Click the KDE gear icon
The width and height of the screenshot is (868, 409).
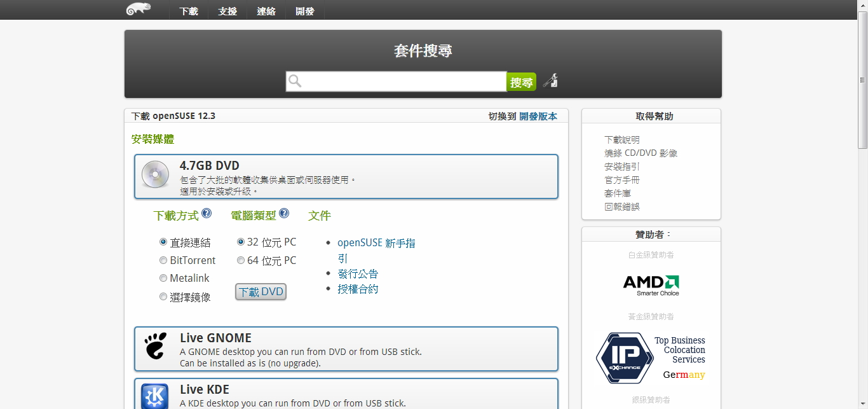pos(155,396)
